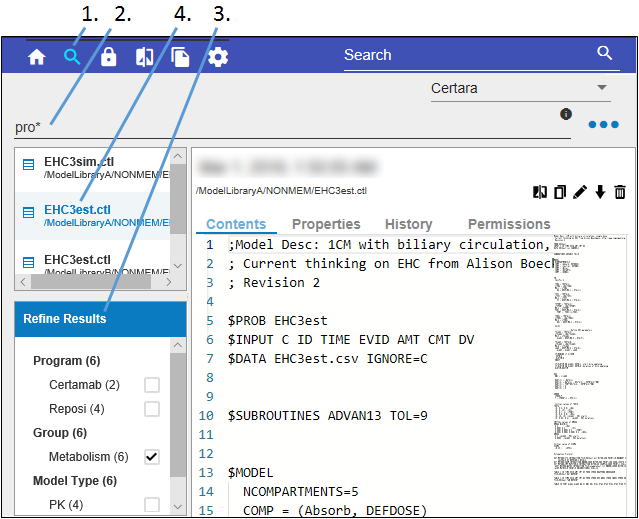Click the Refine Results header
This screenshot has width=639, height=519.
[x=100, y=319]
